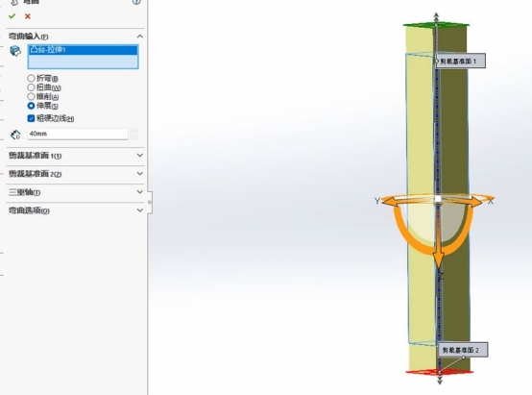Click the stretch distance icon beside 40mm
This screenshot has height=395, width=532.
click(x=15, y=135)
